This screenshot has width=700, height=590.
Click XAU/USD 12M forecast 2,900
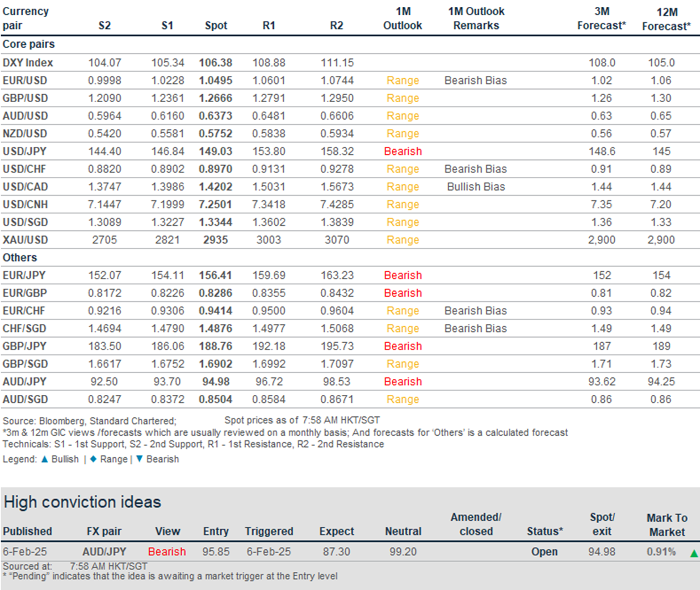[x=661, y=240]
